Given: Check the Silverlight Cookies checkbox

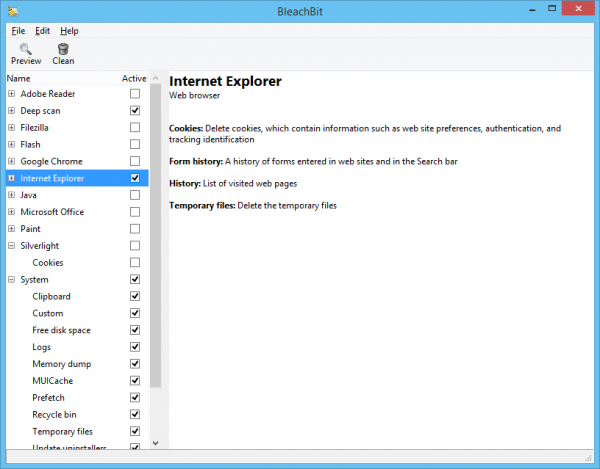Looking at the screenshot, I should (135, 262).
